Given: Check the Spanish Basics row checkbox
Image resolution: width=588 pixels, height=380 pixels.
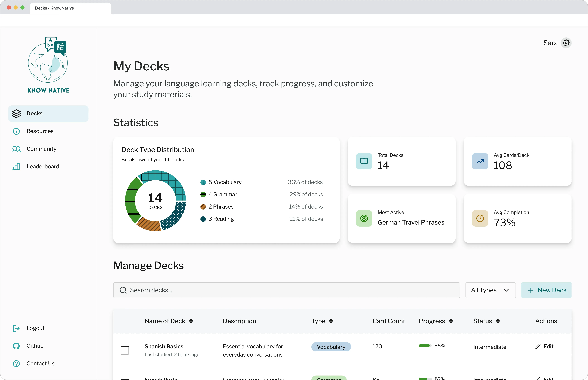Looking at the screenshot, I should pyautogui.click(x=125, y=350).
